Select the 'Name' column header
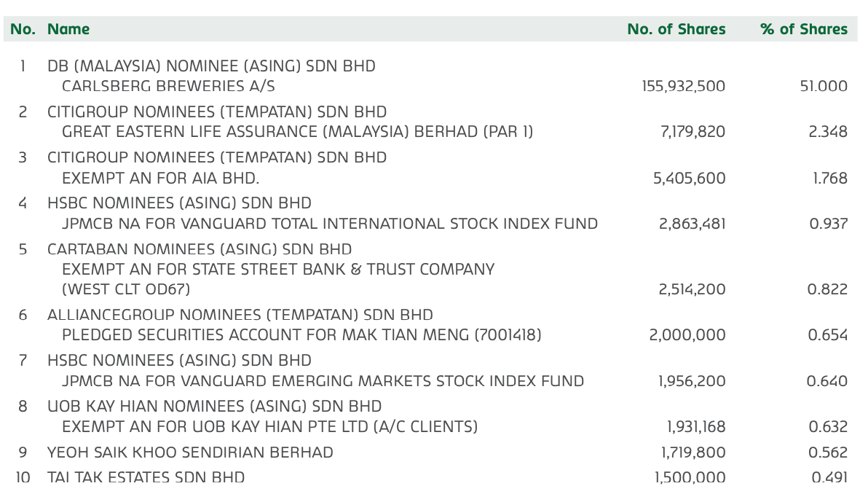 (x=68, y=29)
